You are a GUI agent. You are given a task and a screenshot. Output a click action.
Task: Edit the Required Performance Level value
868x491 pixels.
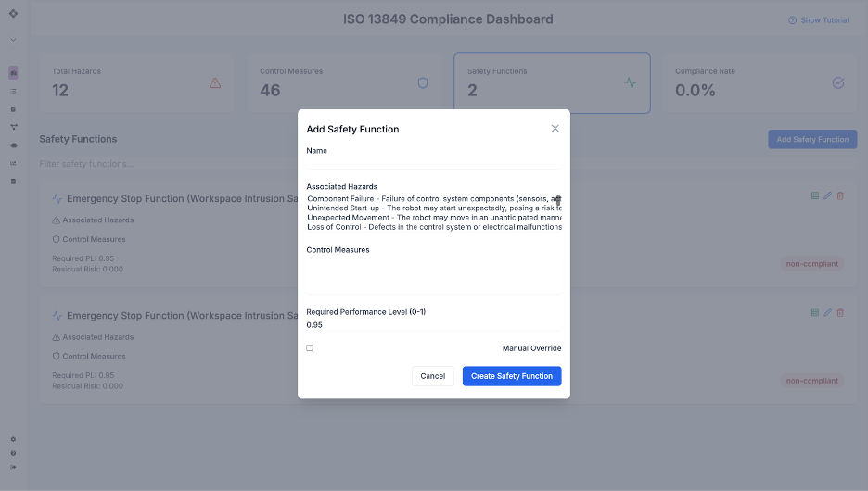pos(433,324)
